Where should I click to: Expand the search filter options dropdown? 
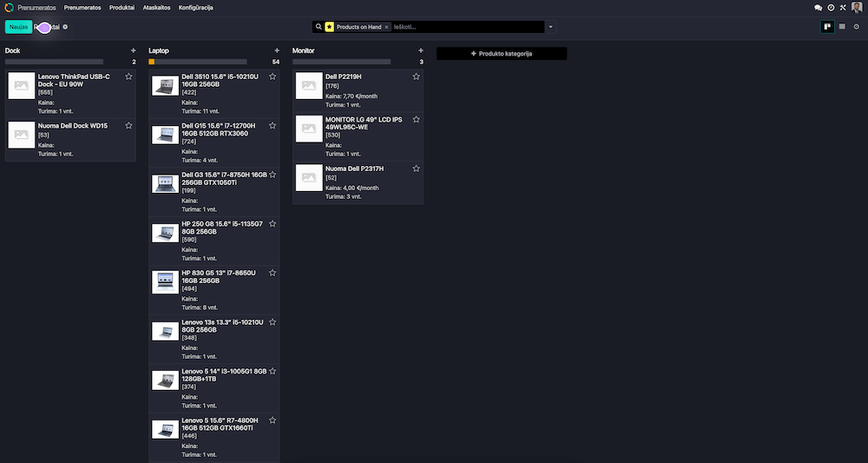tap(550, 27)
